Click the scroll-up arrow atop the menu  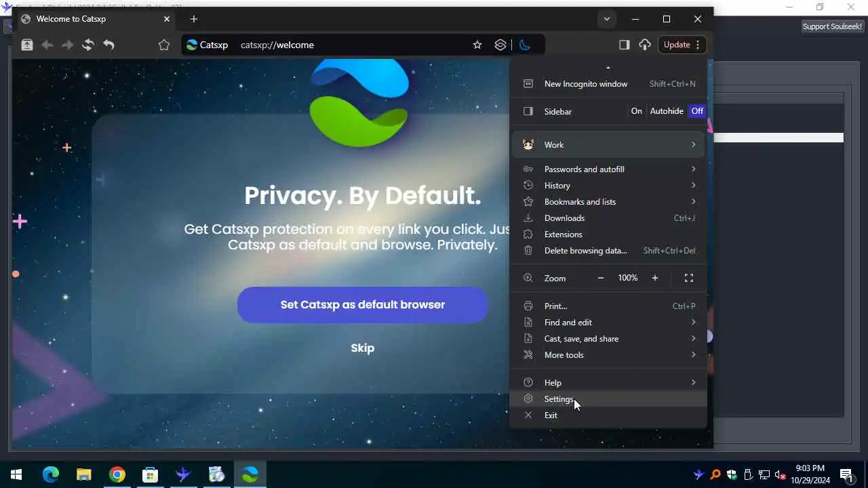pos(608,67)
